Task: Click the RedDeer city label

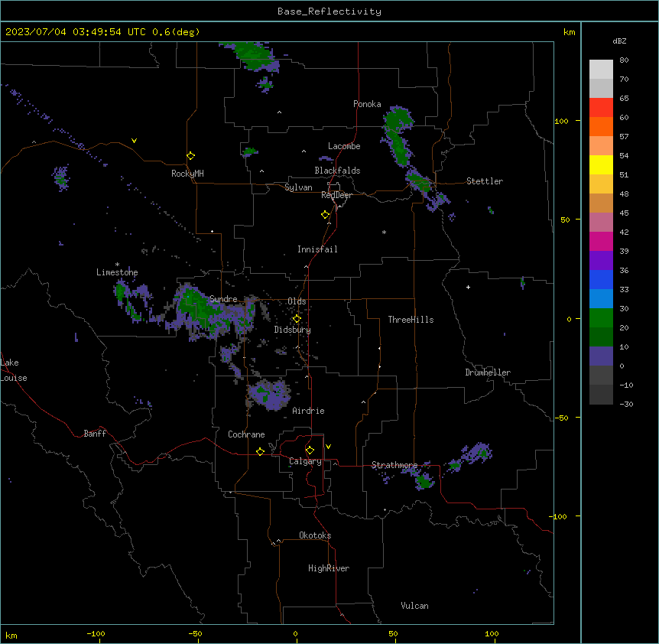Action: (336, 195)
